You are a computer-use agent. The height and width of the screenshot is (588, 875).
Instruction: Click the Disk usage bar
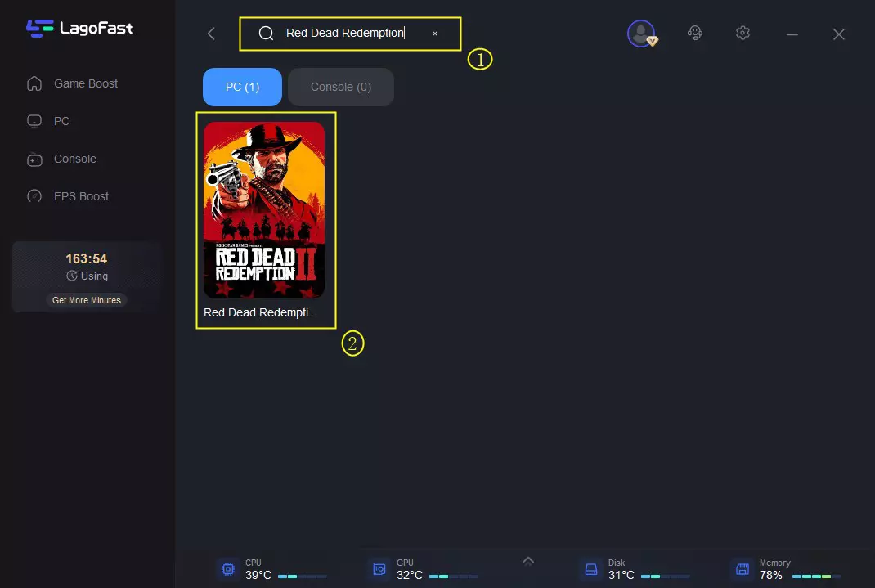coord(665,577)
